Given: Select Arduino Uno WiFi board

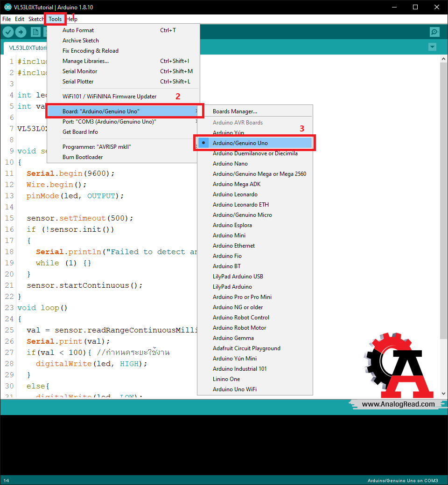Looking at the screenshot, I should [255, 389].
